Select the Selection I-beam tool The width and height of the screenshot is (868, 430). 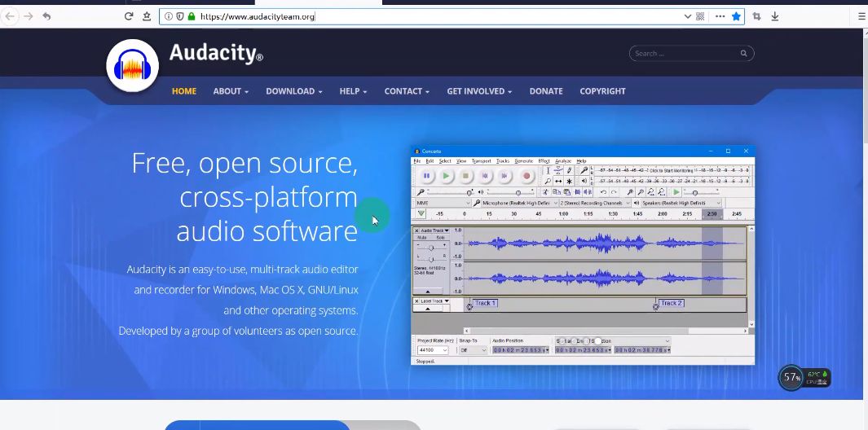tap(548, 170)
